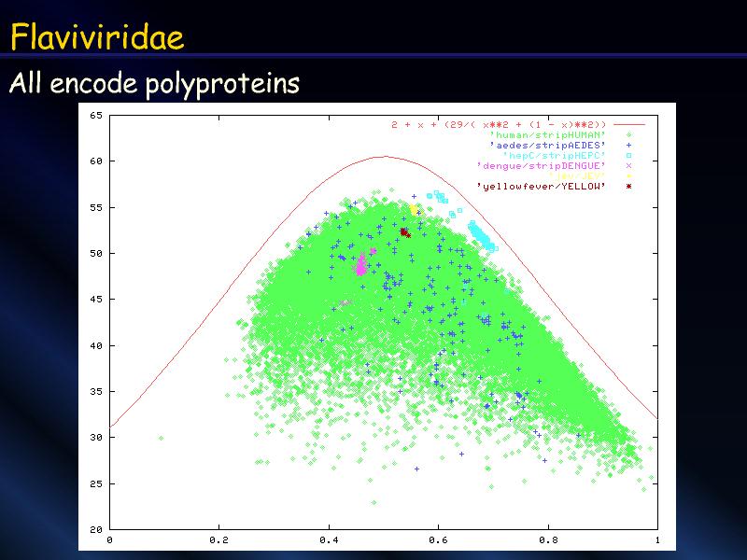747x560 pixels.
Task: Click the dark red yellowfever data point cluster
Action: [405, 231]
